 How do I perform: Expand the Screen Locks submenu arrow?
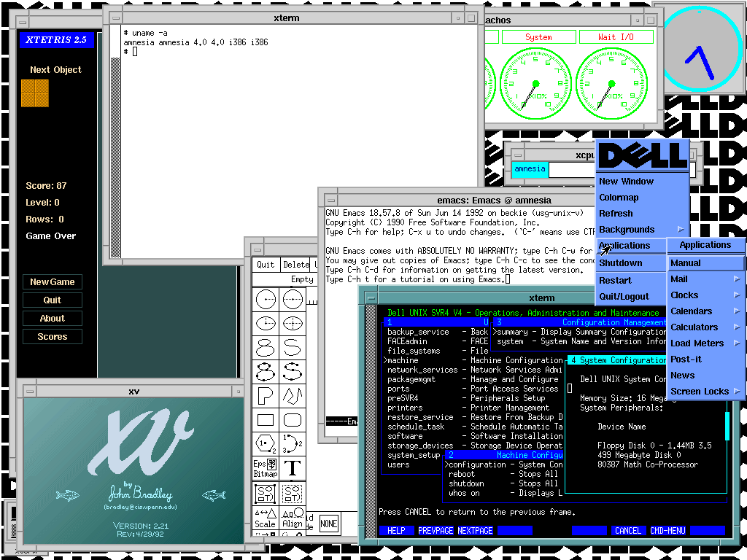point(737,392)
